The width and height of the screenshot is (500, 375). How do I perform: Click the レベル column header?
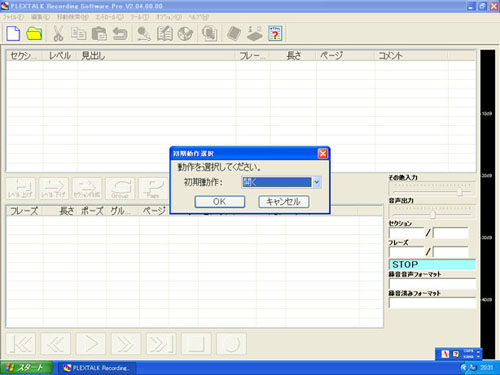pyautogui.click(x=60, y=56)
